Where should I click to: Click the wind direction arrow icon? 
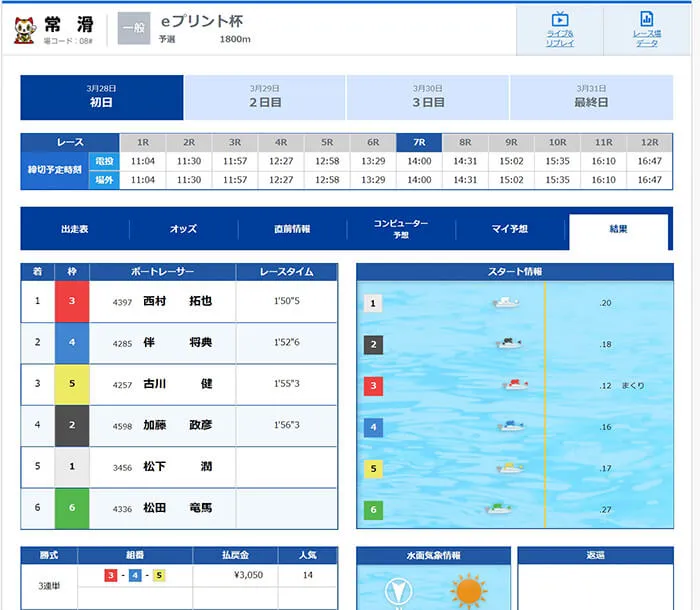(x=400, y=592)
